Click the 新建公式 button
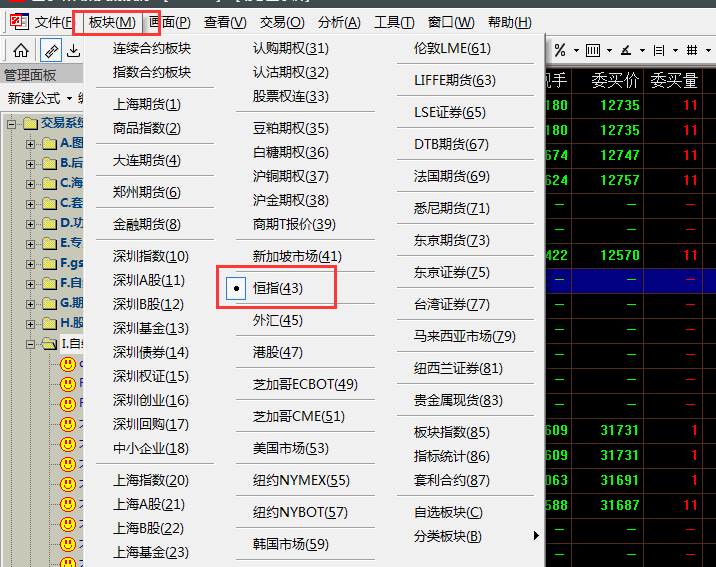This screenshot has width=716, height=567. [34, 98]
